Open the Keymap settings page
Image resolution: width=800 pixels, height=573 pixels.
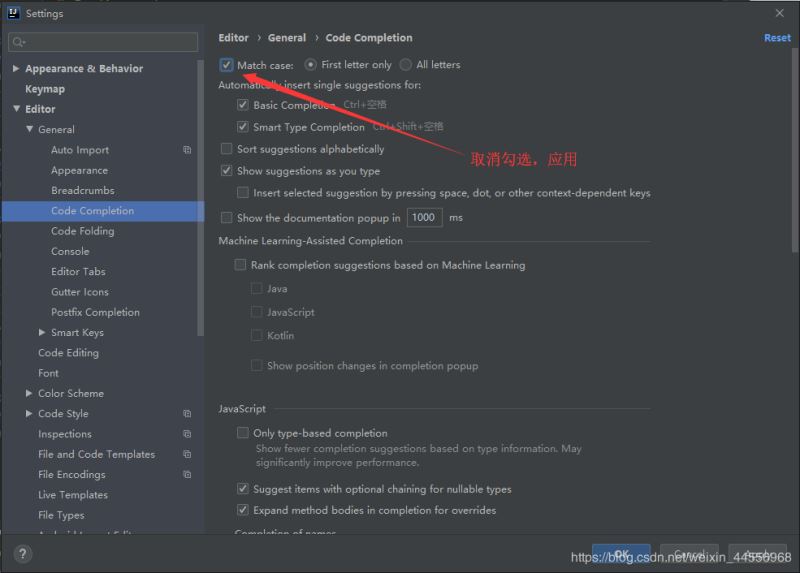[x=45, y=89]
